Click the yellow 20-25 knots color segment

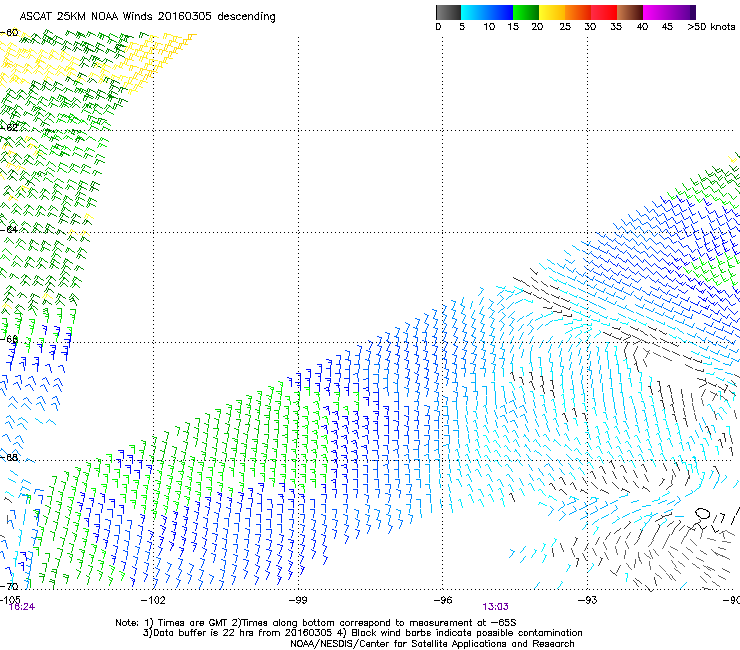tap(552, 12)
